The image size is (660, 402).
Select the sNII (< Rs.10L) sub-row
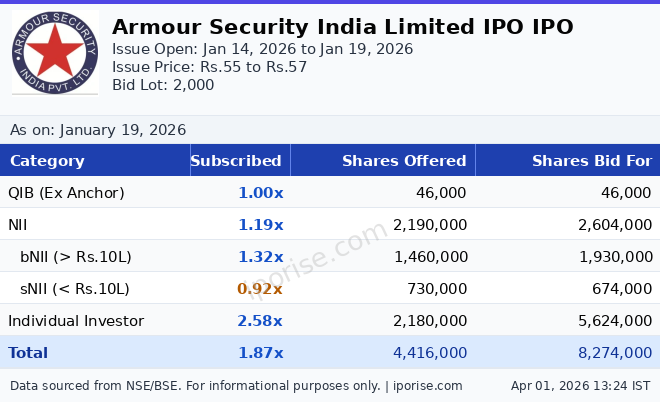75,289
